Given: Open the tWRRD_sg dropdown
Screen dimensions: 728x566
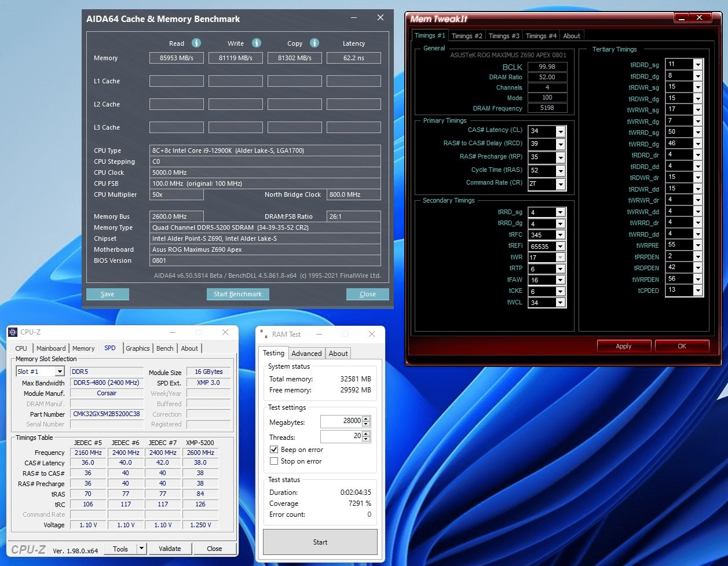Looking at the screenshot, I should coord(698,132).
